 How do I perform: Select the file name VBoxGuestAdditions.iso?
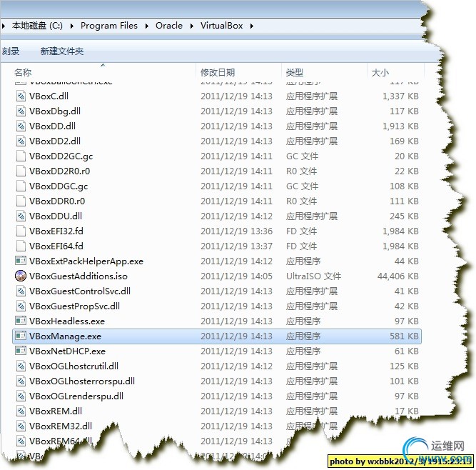pyautogui.click(x=79, y=276)
